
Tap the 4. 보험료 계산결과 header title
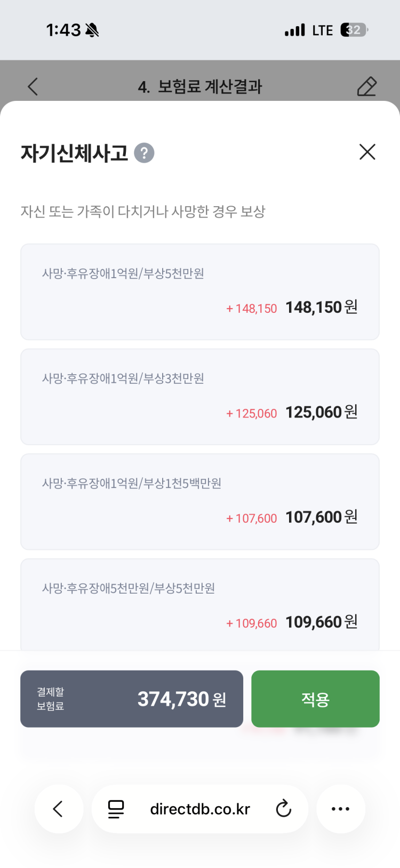pos(200,86)
